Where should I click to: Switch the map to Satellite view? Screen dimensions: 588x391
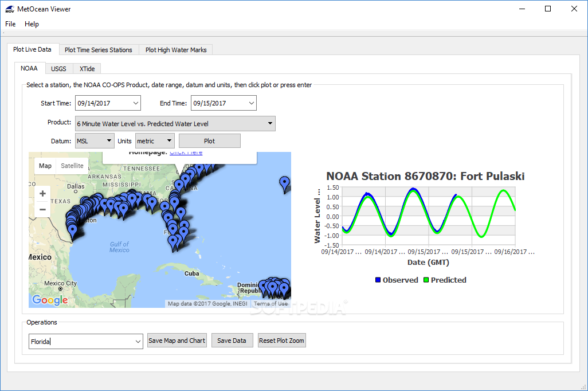tap(72, 166)
